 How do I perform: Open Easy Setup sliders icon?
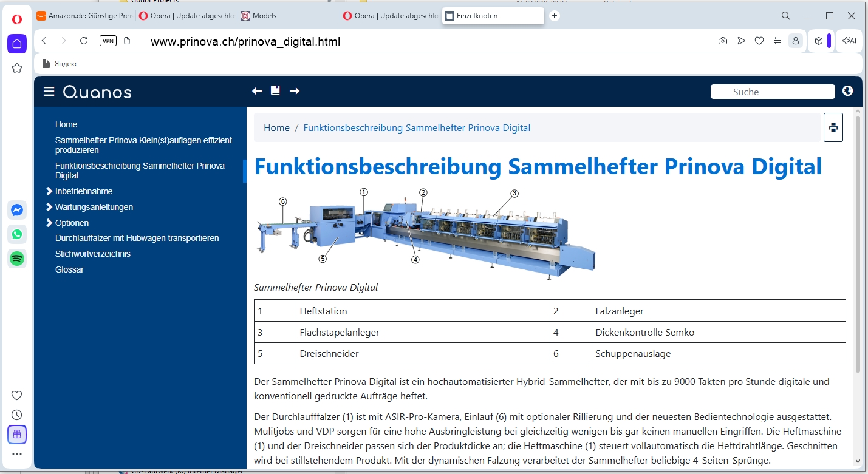(x=777, y=41)
